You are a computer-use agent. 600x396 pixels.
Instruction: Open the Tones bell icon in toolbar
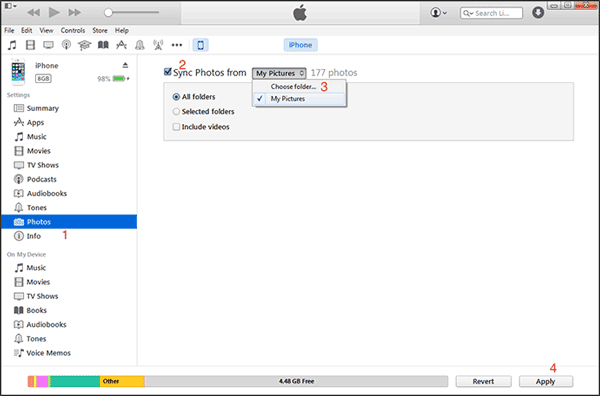click(140, 45)
